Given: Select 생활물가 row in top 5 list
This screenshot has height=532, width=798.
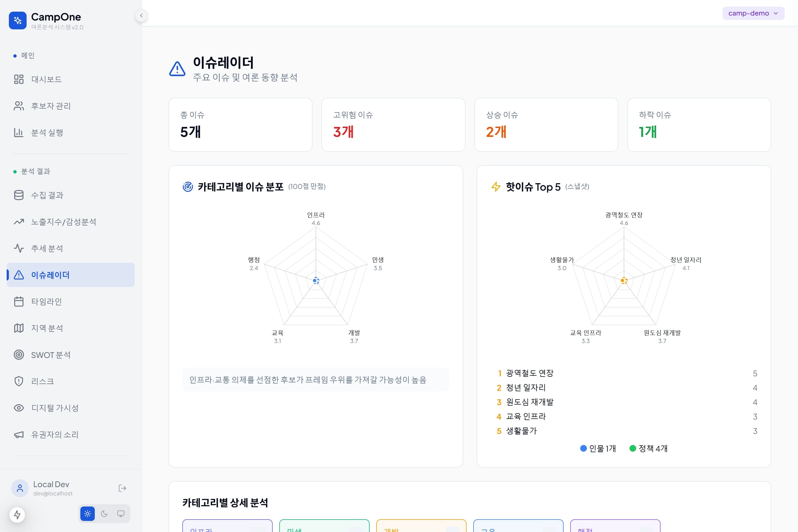Looking at the screenshot, I should [624, 431].
